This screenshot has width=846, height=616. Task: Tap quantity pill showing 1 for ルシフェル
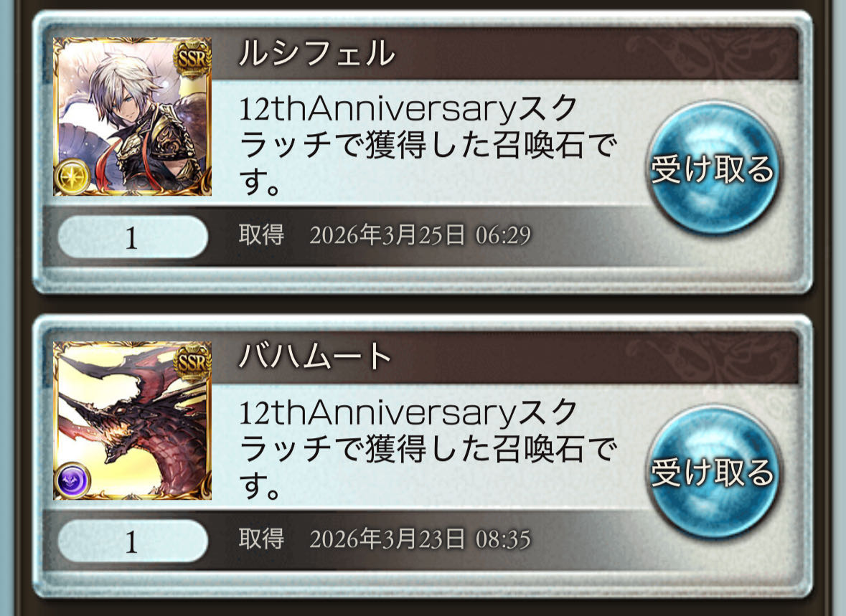132,237
